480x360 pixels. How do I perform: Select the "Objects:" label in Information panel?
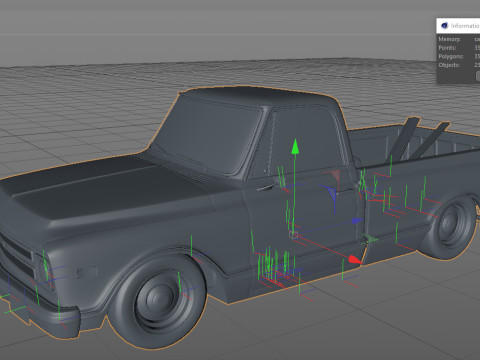449,65
